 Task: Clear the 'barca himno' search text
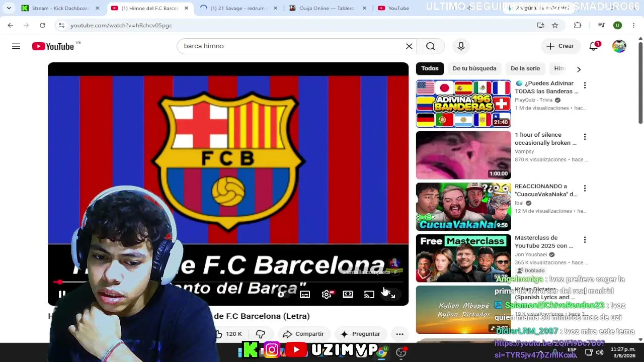coord(409,46)
